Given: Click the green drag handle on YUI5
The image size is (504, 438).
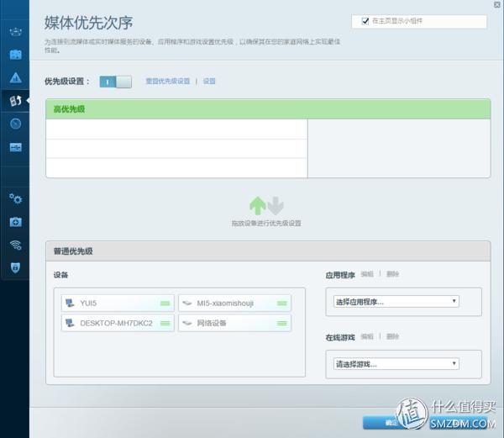Looking at the screenshot, I should click(165, 303).
